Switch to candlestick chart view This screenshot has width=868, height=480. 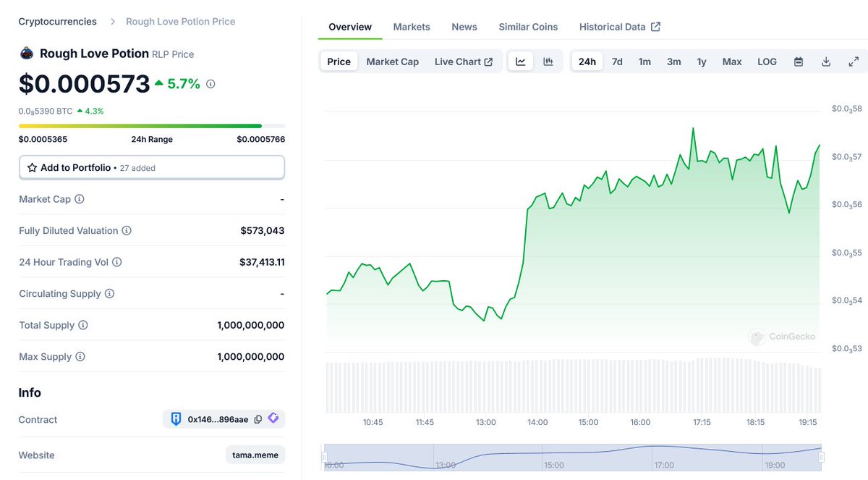pos(548,62)
